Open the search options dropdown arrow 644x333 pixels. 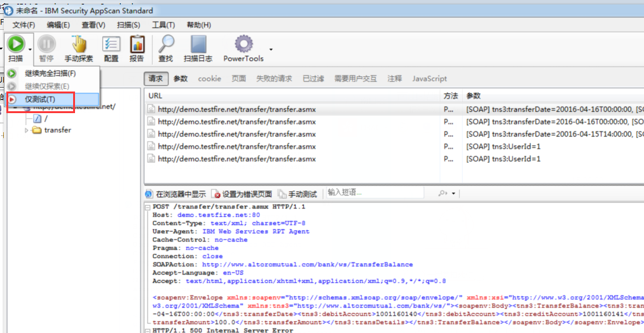coord(453,193)
